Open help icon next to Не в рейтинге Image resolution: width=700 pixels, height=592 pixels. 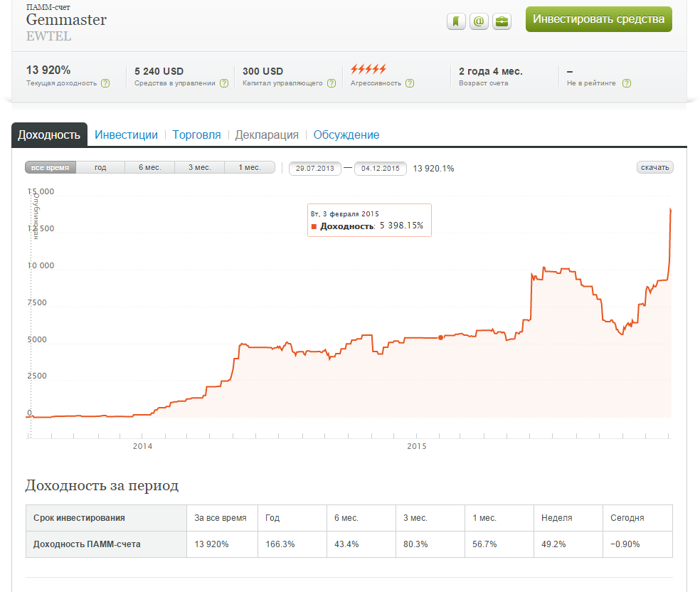[x=627, y=83]
